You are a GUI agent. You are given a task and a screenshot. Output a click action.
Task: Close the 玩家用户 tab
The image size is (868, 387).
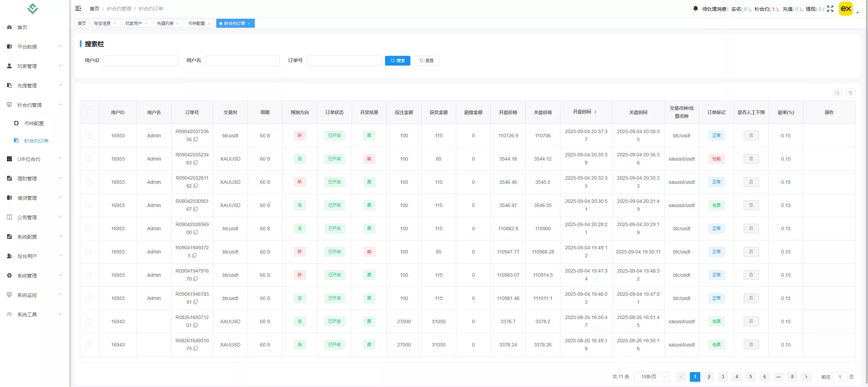click(x=146, y=24)
